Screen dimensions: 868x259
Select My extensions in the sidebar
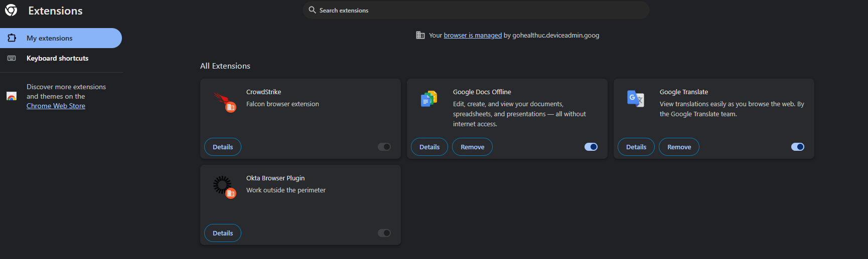tap(61, 38)
